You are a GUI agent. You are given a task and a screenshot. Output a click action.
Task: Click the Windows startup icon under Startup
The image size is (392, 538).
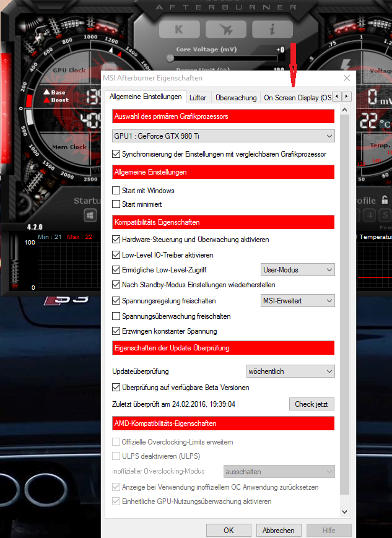[x=90, y=215]
